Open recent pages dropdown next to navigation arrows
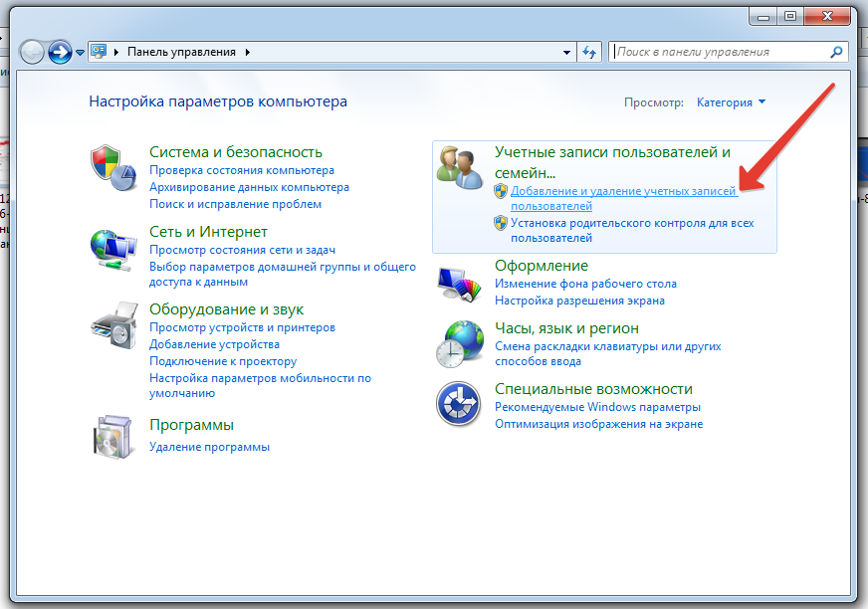The width and height of the screenshot is (868, 609). 81,52
